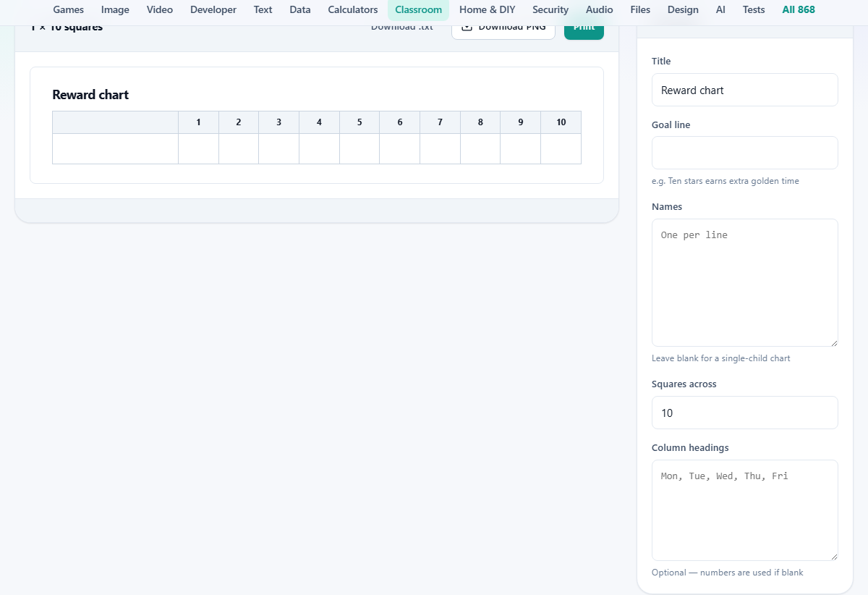This screenshot has height=595, width=868.
Task: Click column header "4" in the chart
Action: click(x=319, y=122)
